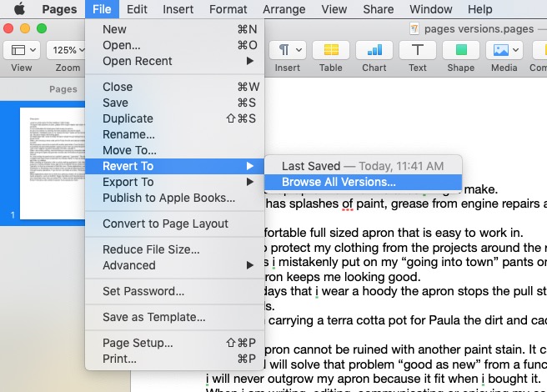The height and width of the screenshot is (392, 547).
Task: Choose Rename… from the File menu
Action: coord(175,134)
